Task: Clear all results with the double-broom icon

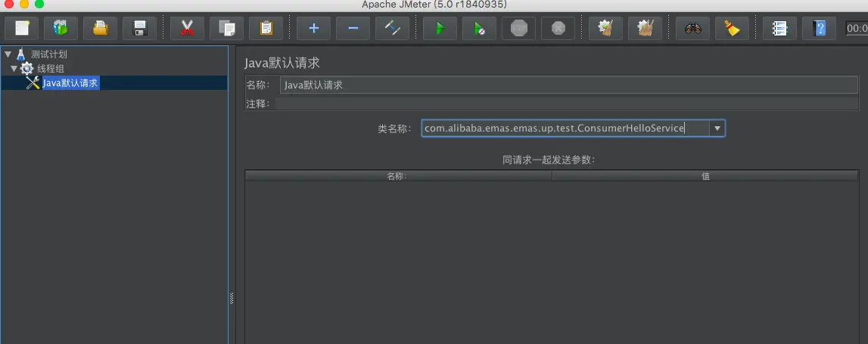Action: coord(645,28)
